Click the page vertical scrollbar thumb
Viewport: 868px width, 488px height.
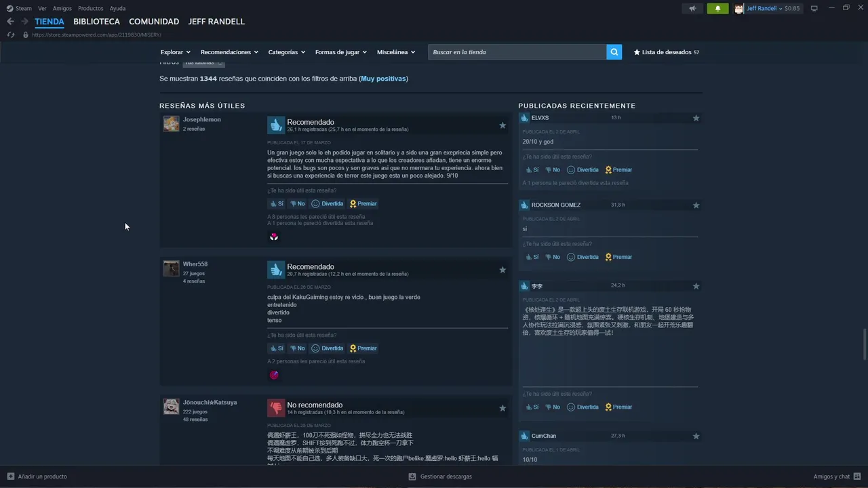point(864,344)
